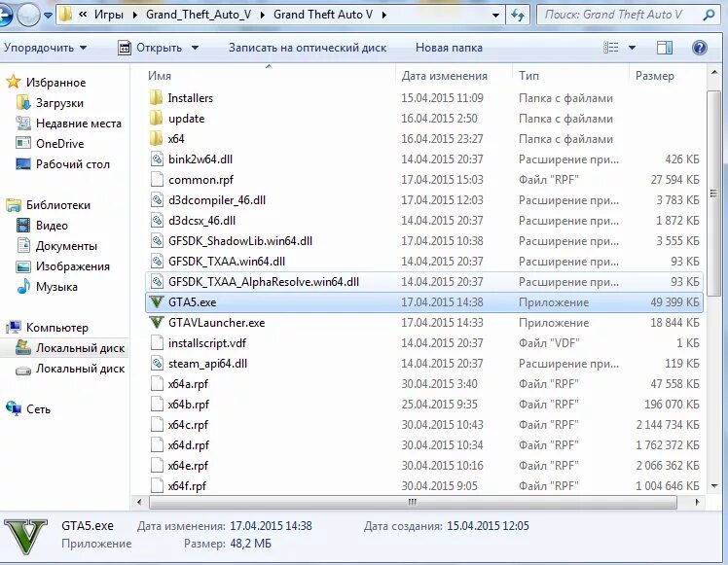The width and height of the screenshot is (728, 565).
Task: Expand the arrow after Grand Theft Auto V
Action: (x=384, y=15)
